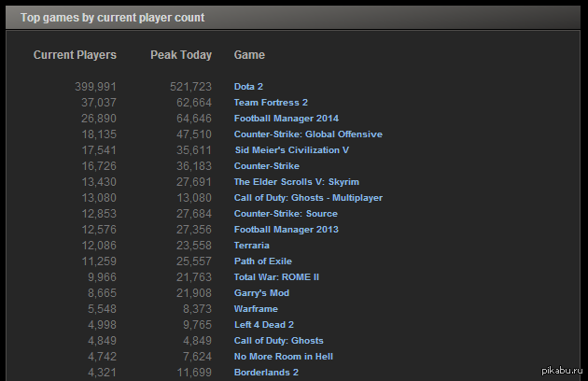Click peak today value 9,765

(x=197, y=325)
